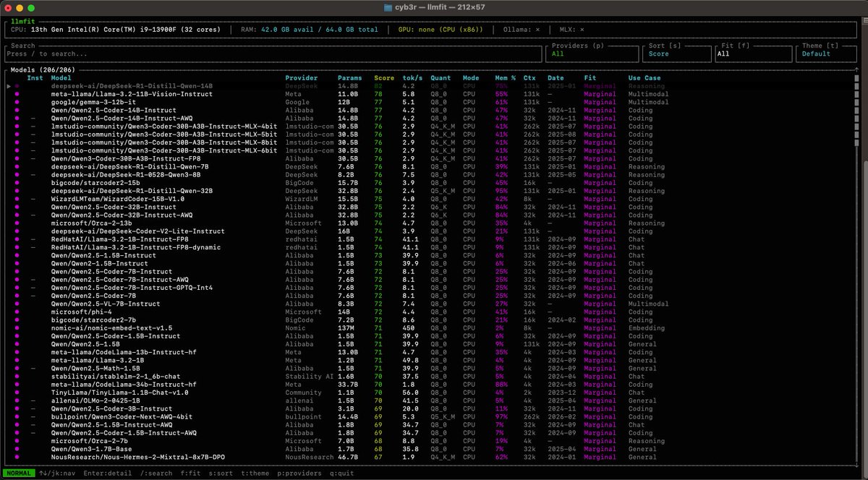Click the Inst dash for bullpoint/Qwen3-Coder-Next-AWQ-4bit
Screen dimensions: 868x480
pos(33,417)
